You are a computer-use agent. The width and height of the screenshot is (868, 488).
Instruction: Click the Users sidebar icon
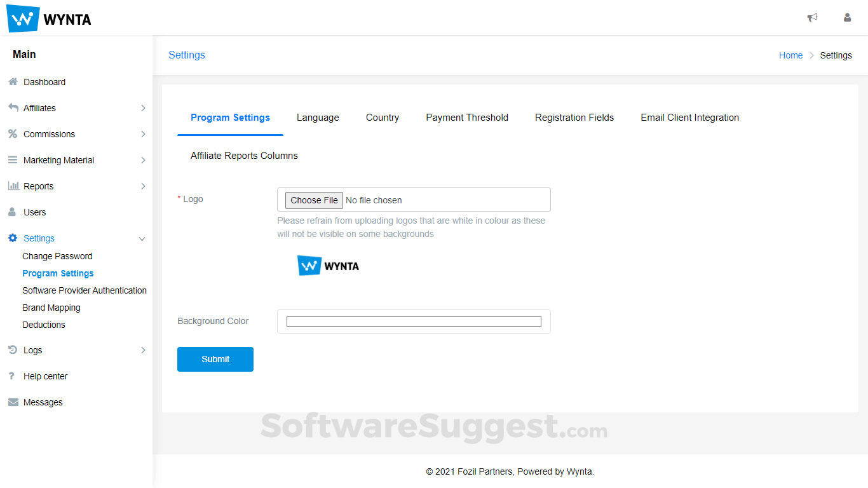tap(13, 212)
